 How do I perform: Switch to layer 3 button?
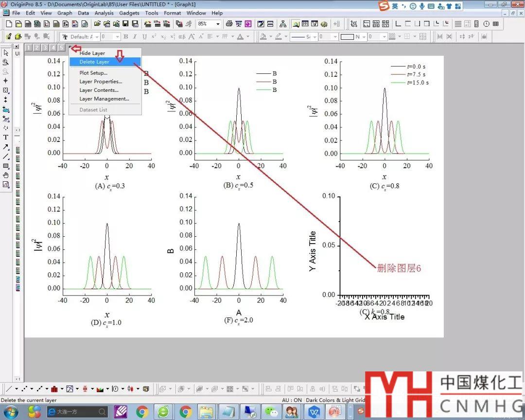point(45,47)
